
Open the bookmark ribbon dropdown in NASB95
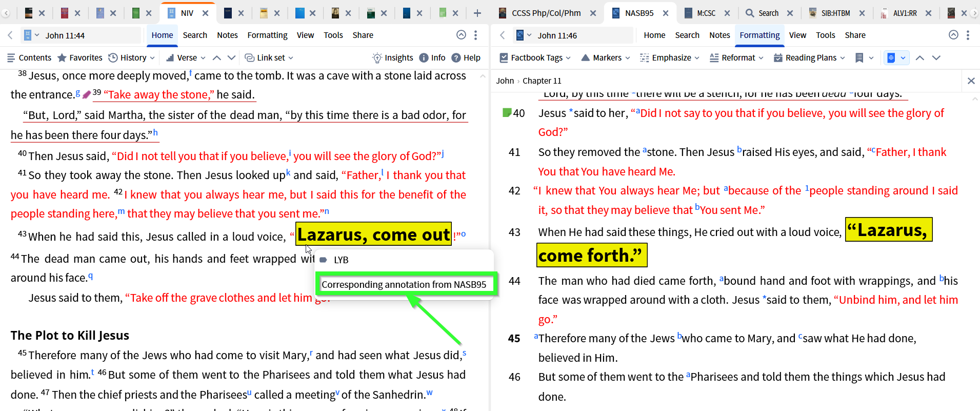click(864, 57)
